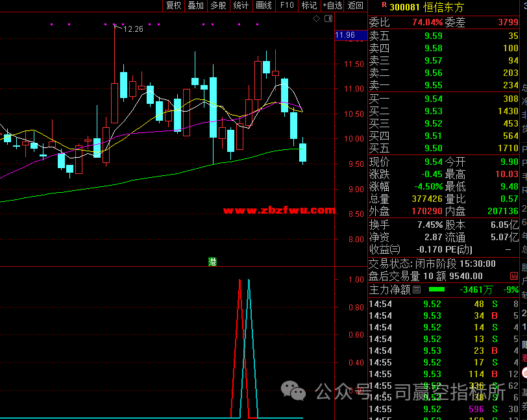The height and width of the screenshot is (420, 527).
Task: Select the 卖三 9.57 order row
Action: [444, 60]
